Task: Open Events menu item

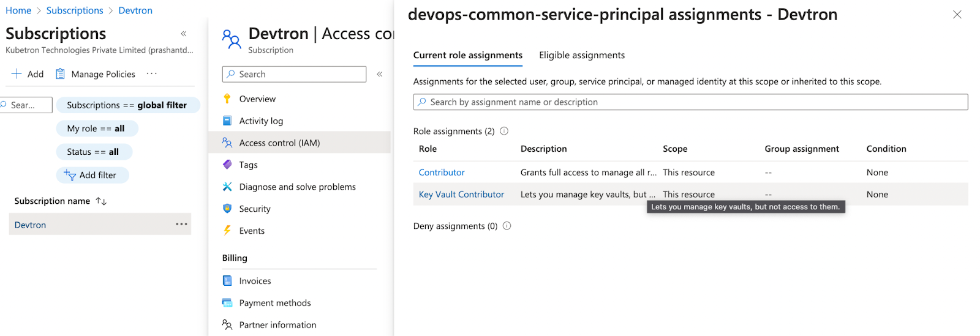Action: 252,231
